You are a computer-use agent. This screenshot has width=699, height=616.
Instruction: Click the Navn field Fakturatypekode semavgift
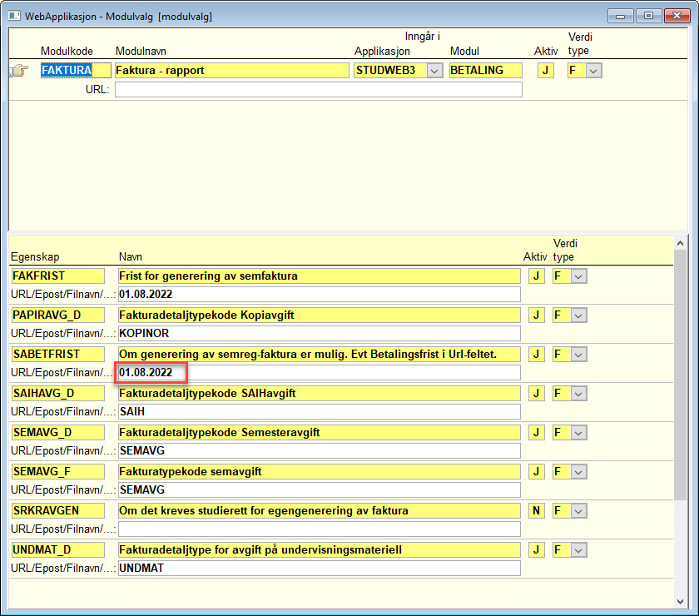coord(320,472)
